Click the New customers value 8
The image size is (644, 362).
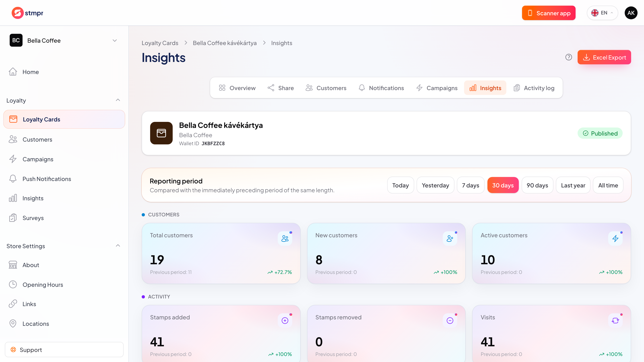[x=319, y=260]
